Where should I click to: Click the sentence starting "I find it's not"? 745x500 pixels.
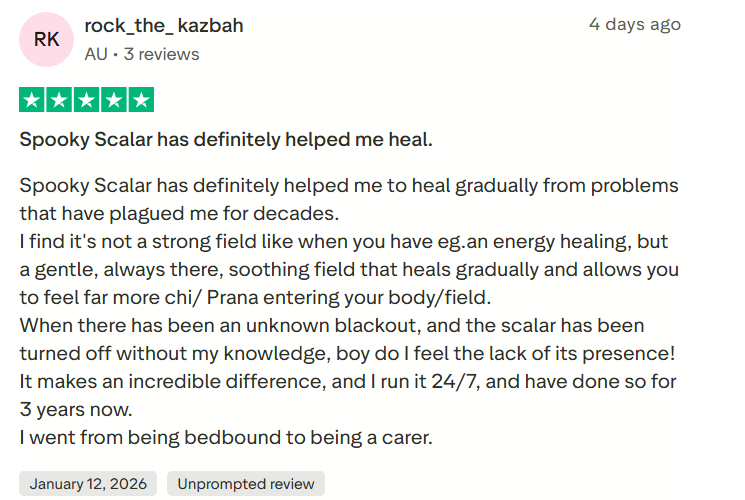(343, 242)
